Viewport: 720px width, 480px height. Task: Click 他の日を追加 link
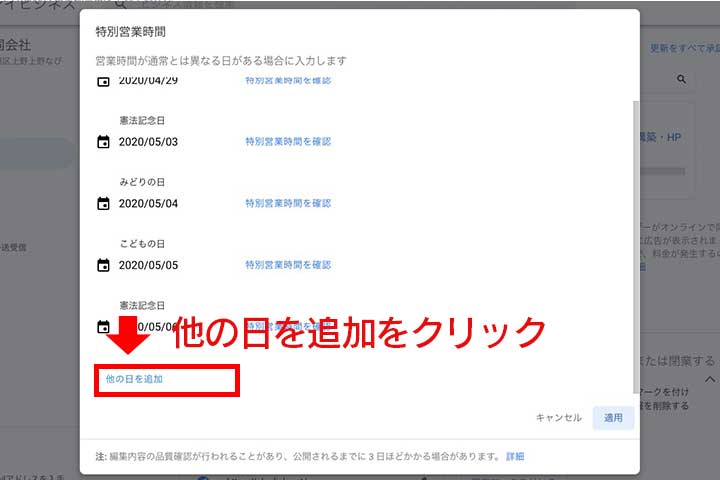click(134, 379)
